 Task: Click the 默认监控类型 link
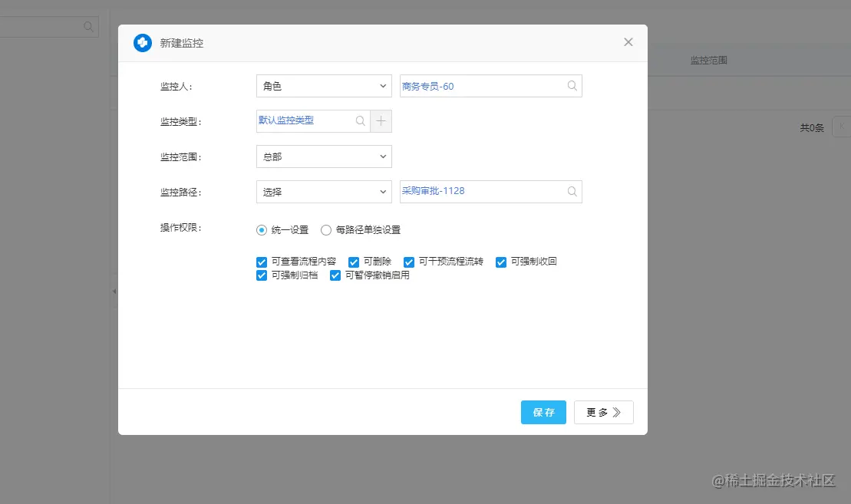286,120
